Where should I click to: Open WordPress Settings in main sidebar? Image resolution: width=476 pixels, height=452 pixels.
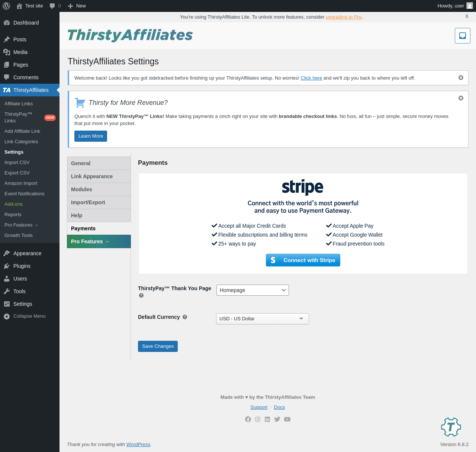click(x=30, y=304)
